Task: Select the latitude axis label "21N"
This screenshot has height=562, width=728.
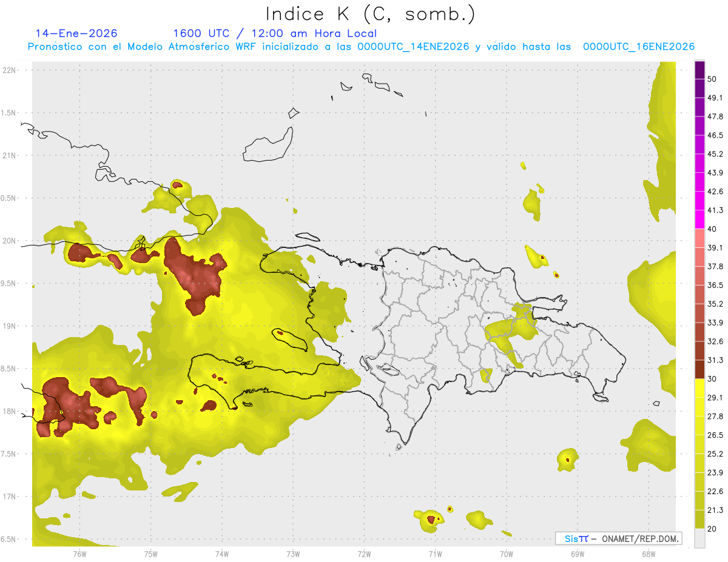Action: (9, 155)
